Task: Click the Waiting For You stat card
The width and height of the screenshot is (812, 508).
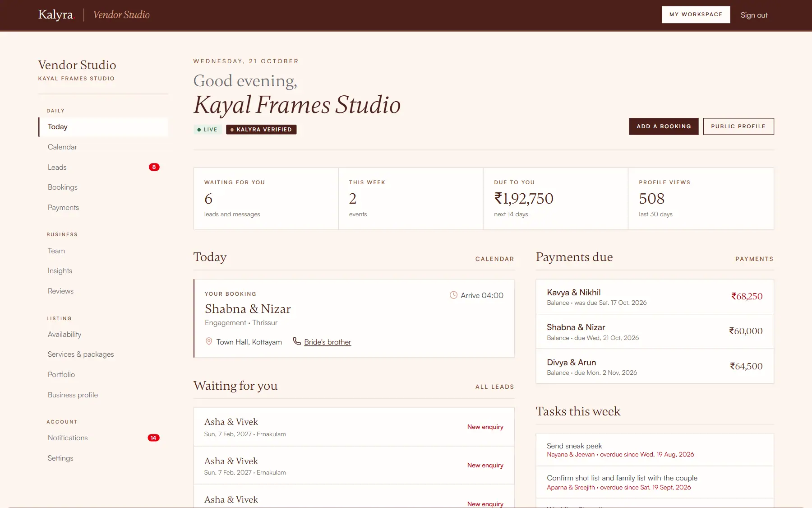Action: click(266, 198)
